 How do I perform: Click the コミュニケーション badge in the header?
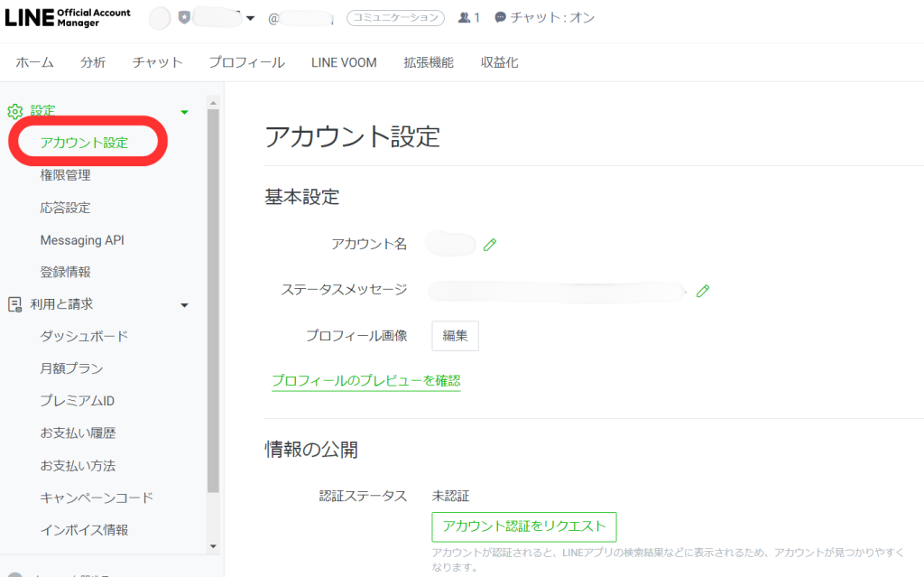pyautogui.click(x=395, y=16)
